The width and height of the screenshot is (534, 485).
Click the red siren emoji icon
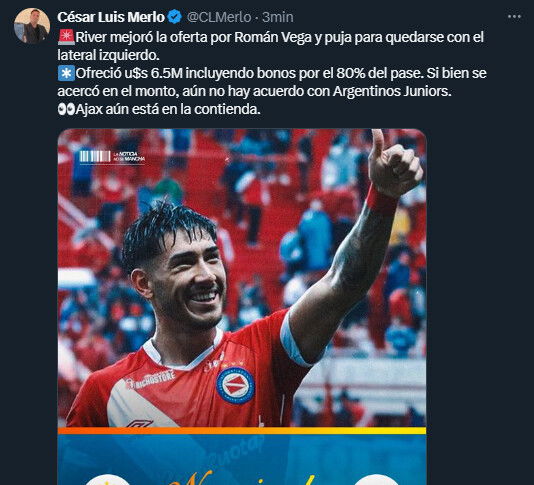pos(66,37)
